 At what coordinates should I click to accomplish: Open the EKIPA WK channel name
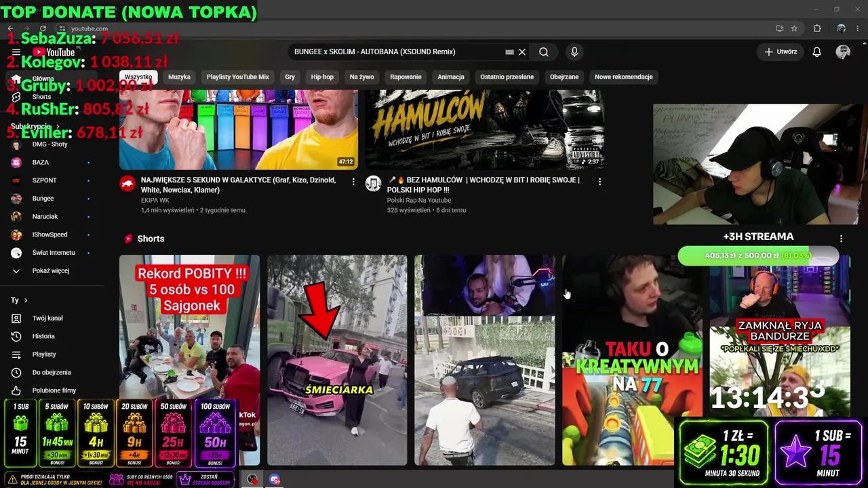pos(155,201)
